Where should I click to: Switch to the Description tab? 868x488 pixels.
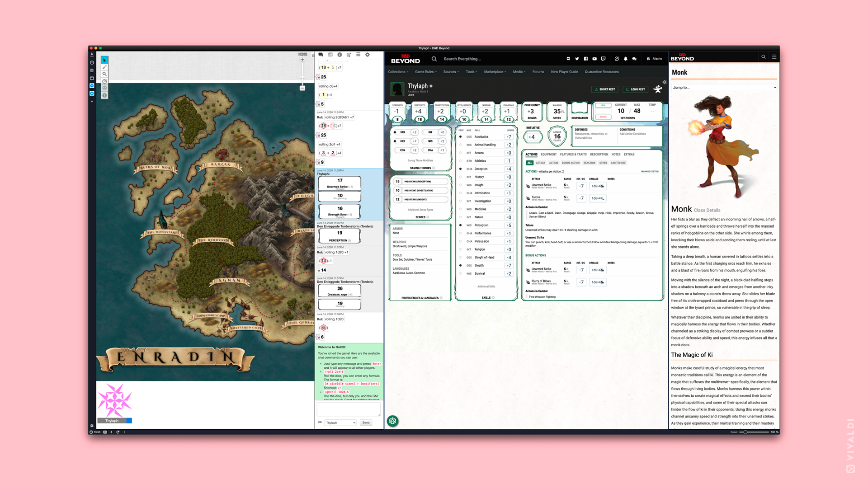pyautogui.click(x=599, y=155)
